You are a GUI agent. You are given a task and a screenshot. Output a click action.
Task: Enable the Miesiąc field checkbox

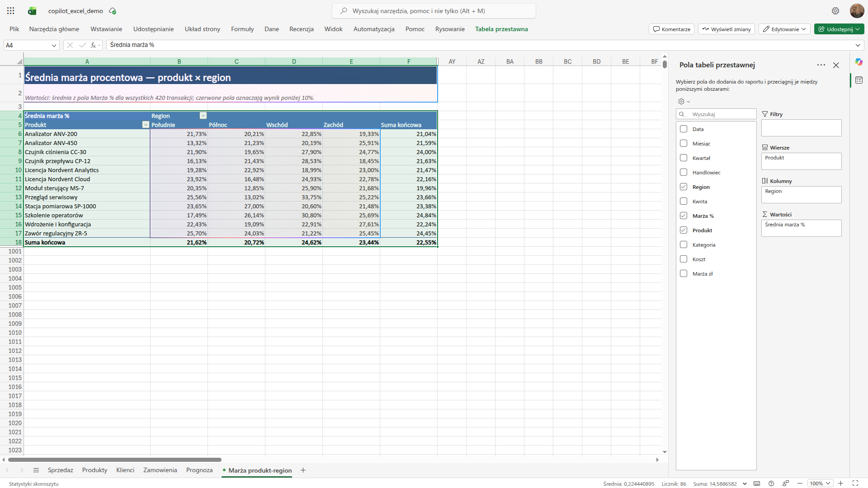tap(684, 144)
